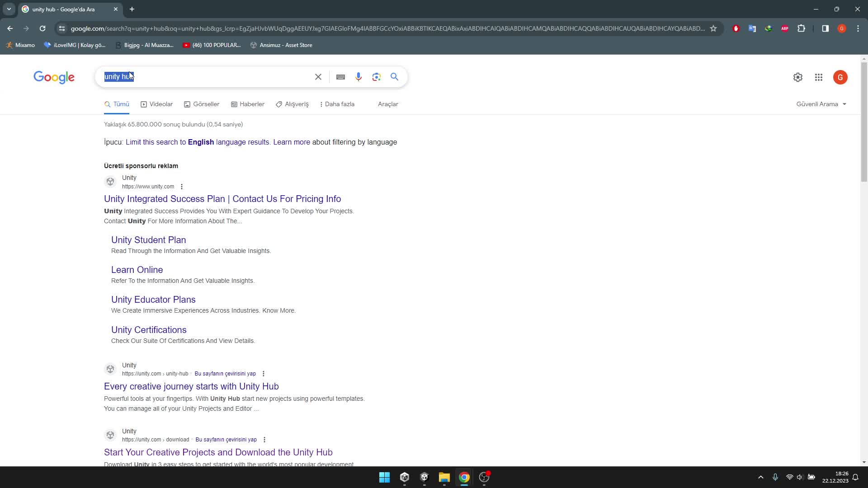868x488 pixels.
Task: Go back to the previous page
Action: point(10,28)
